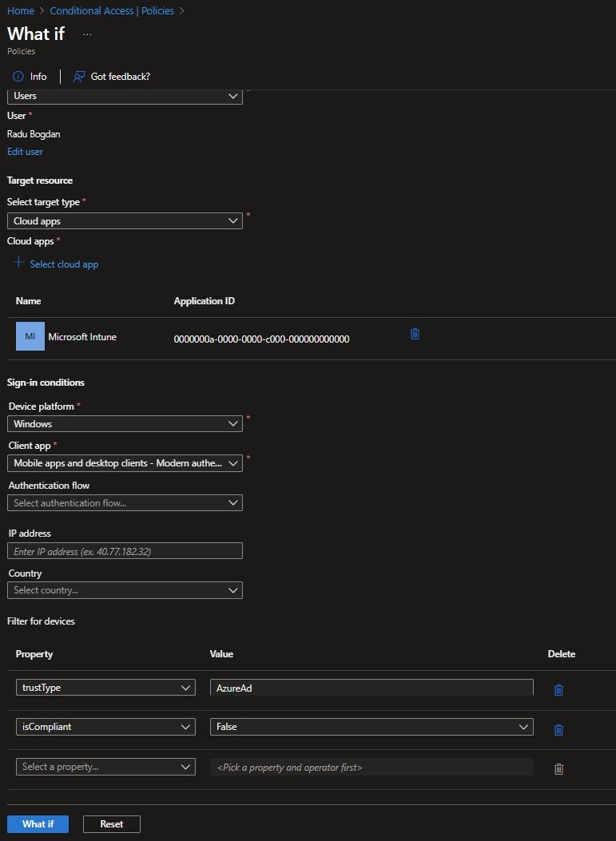Click the plus icon for Select cloud app
Image resolution: width=616 pixels, height=841 pixels.
[x=18, y=263]
